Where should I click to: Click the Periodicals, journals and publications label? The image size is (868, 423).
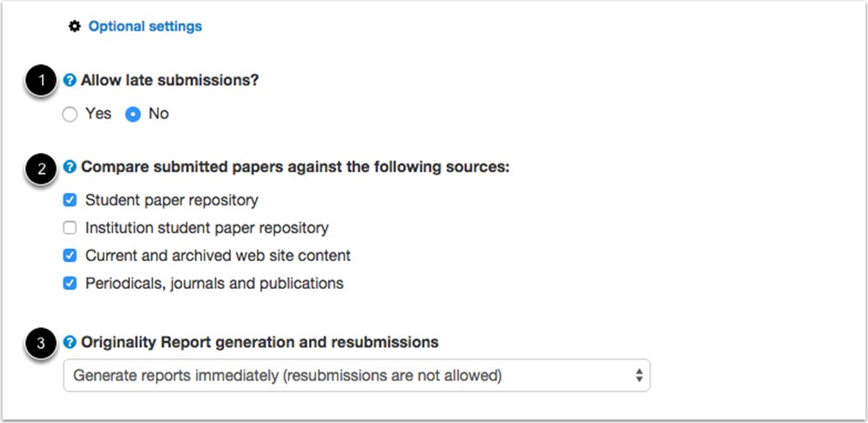click(214, 284)
